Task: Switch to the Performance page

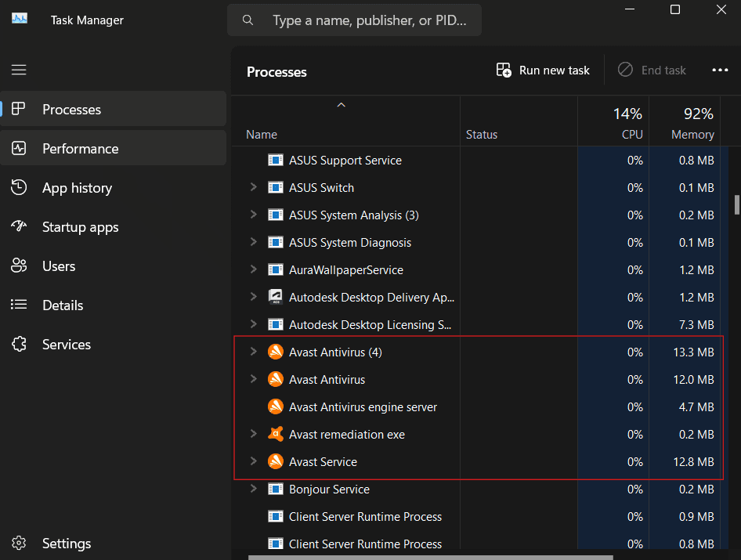Action: pos(114,148)
